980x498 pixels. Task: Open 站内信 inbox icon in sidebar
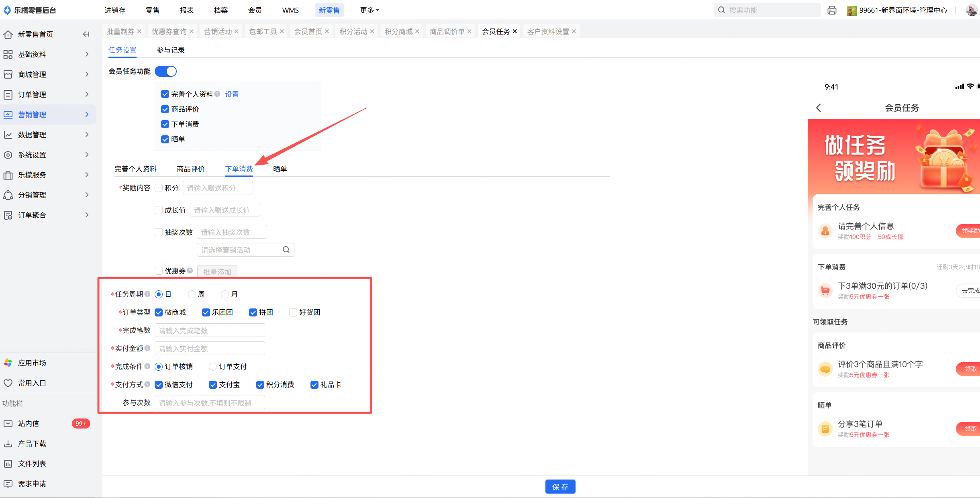click(x=8, y=423)
